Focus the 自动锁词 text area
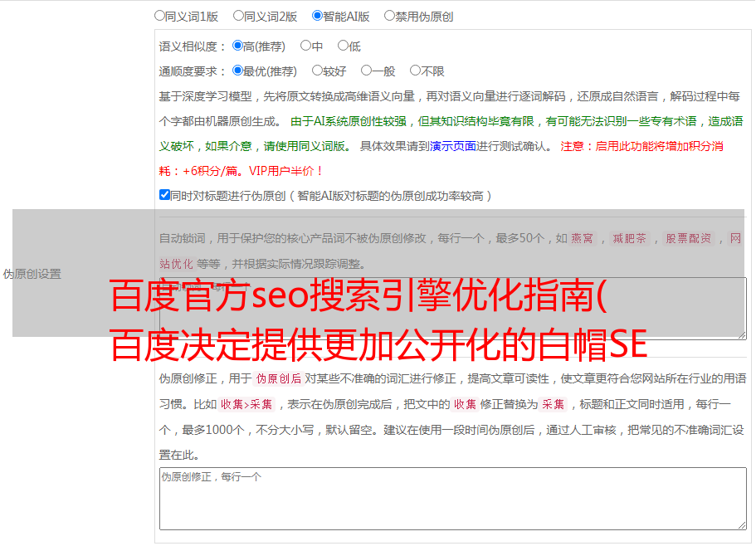756x546 pixels. point(453,309)
